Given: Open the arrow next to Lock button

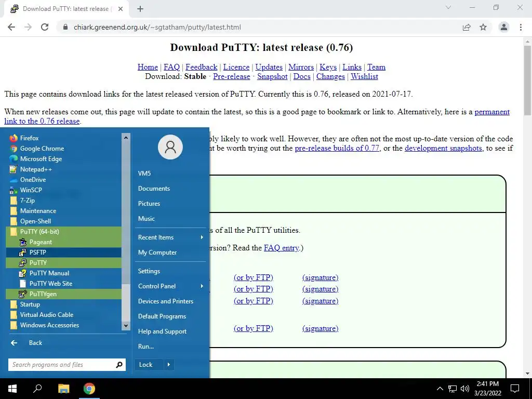Looking at the screenshot, I should [x=169, y=365].
